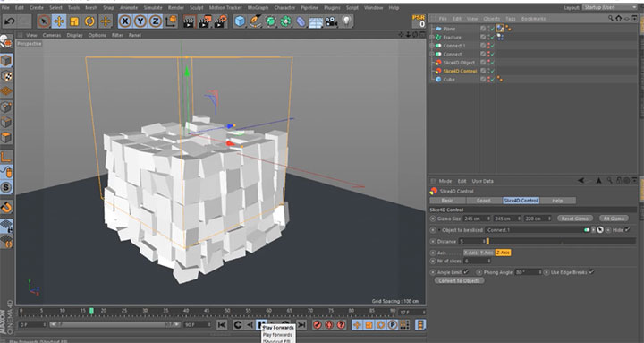Expand the Connect object tree

point(432,55)
